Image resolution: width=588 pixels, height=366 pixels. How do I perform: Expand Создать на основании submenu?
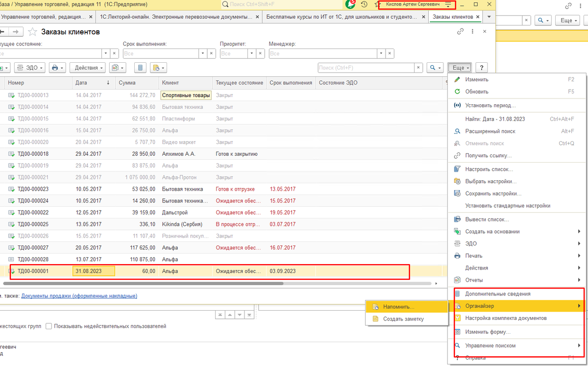(x=517, y=231)
